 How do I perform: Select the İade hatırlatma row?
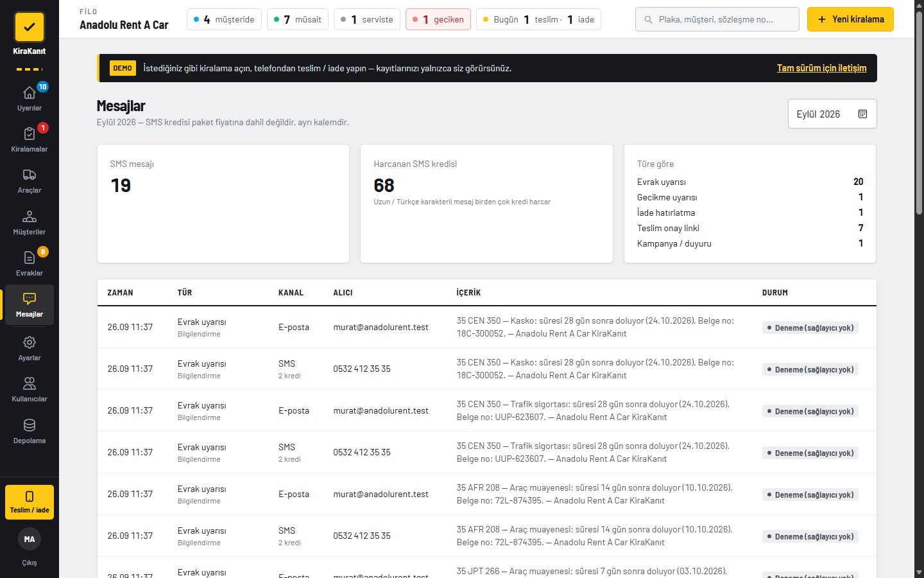[x=750, y=213]
